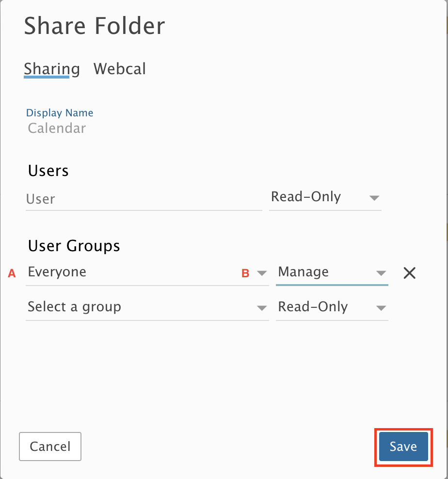Image resolution: width=448 pixels, height=479 pixels.
Task: Click the arrow icon in Users Read-Only selector
Action: pos(374,198)
